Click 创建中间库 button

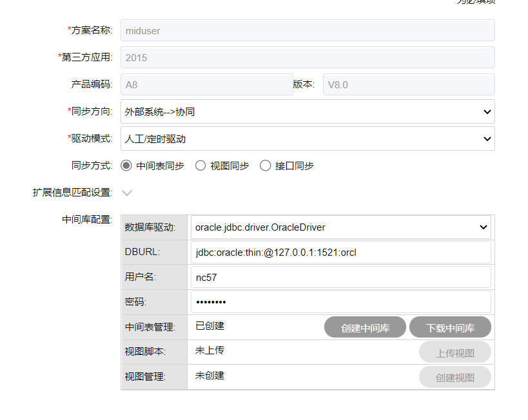click(x=365, y=327)
